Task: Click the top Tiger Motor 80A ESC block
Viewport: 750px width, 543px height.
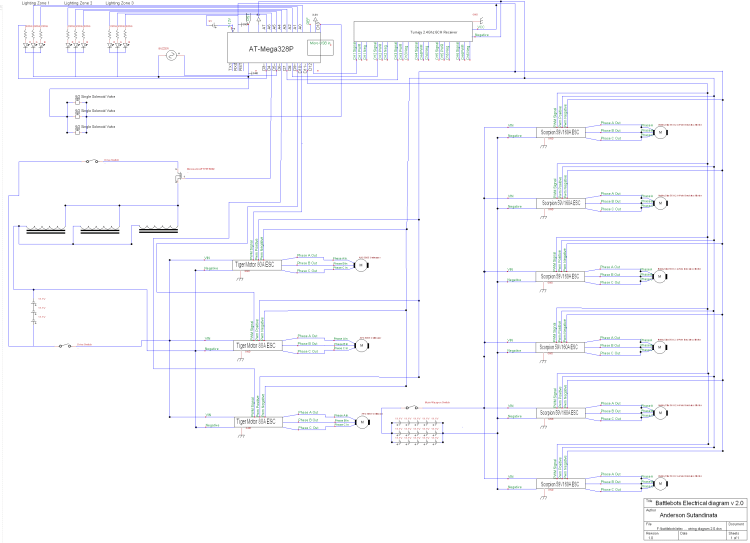Action: [x=255, y=265]
